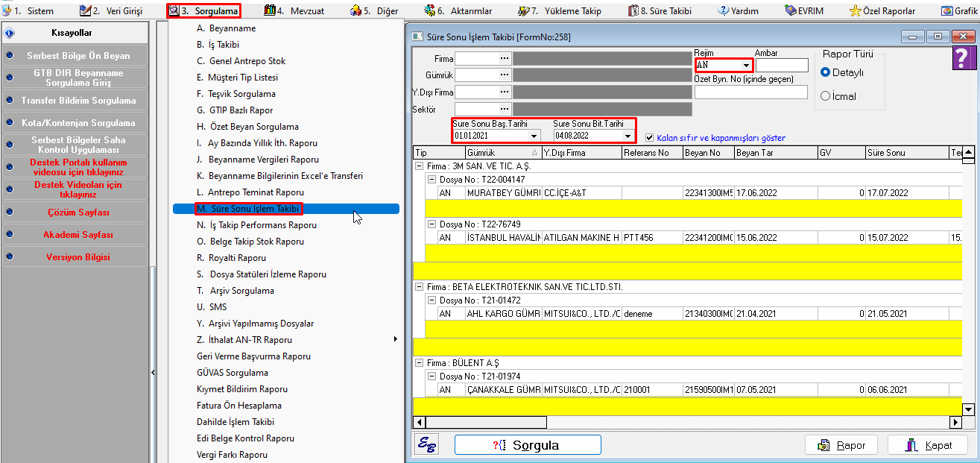980x463 pixels.
Task: Click the bullet icon beside Serbest Bölge Ön Beyan
Action: tap(9, 56)
